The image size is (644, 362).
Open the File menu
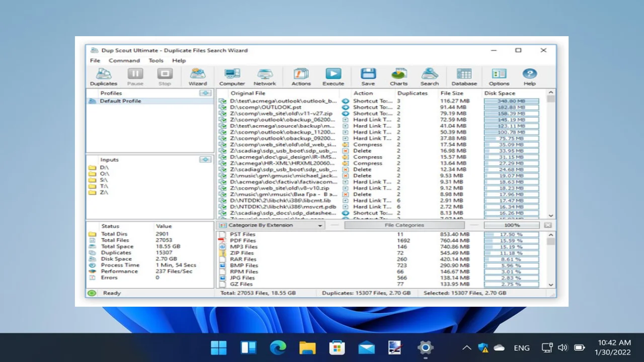tap(95, 60)
